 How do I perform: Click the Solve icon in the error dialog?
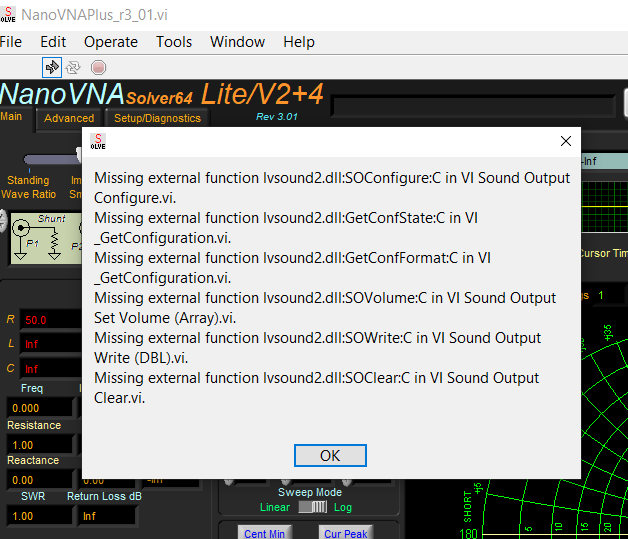(x=98, y=141)
